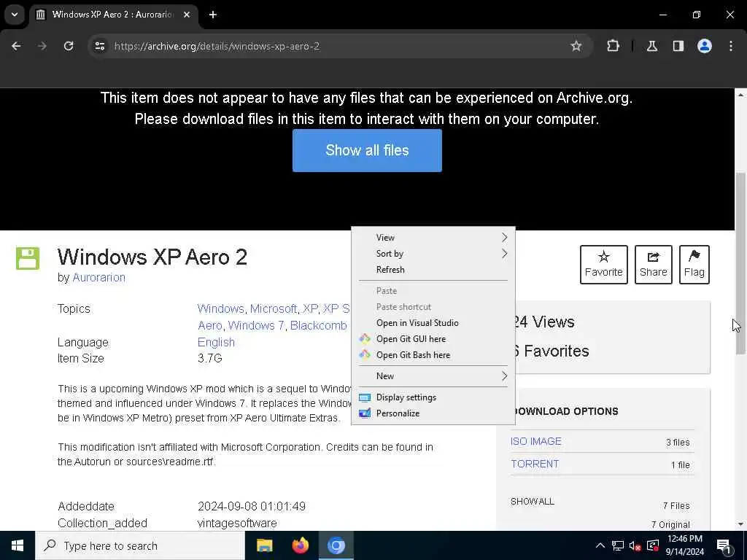Open site information icon in address bar
The image size is (747, 560).
coord(99,46)
